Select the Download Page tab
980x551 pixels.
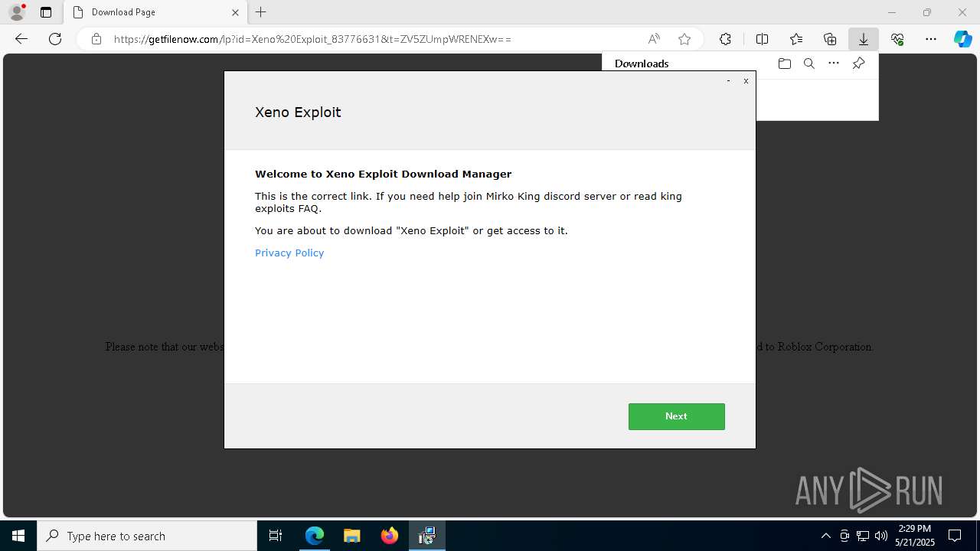click(x=155, y=12)
